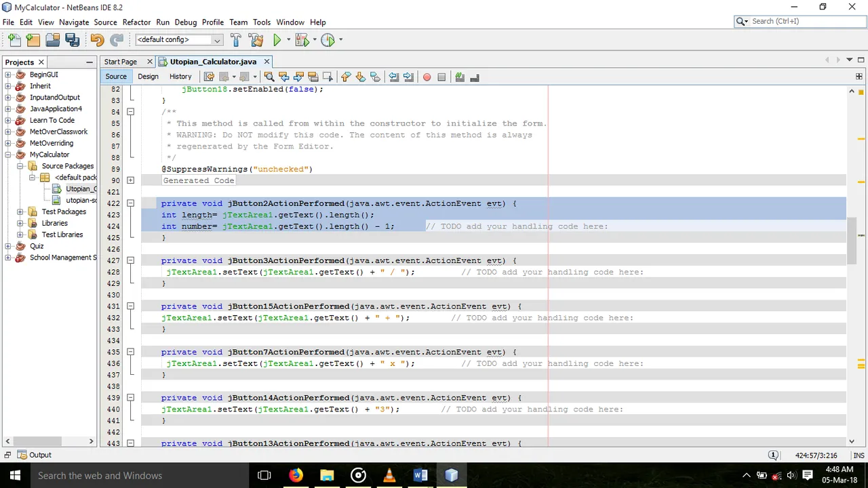Open the Refactor menu
The image size is (868, 488).
(x=136, y=22)
